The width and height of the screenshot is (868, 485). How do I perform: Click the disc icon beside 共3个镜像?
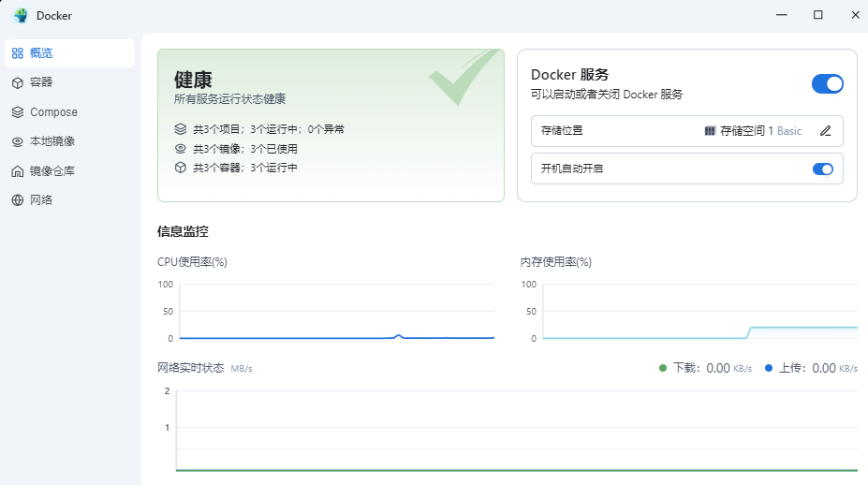pos(181,148)
